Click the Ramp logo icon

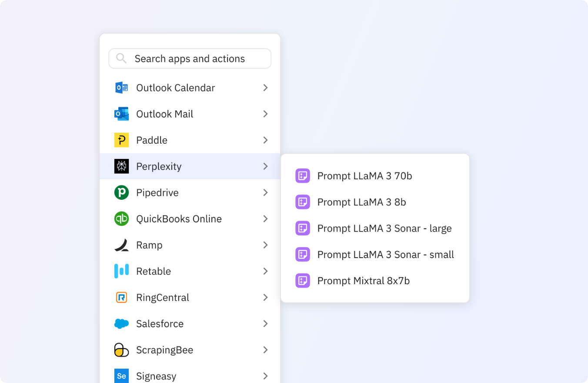pyautogui.click(x=121, y=245)
